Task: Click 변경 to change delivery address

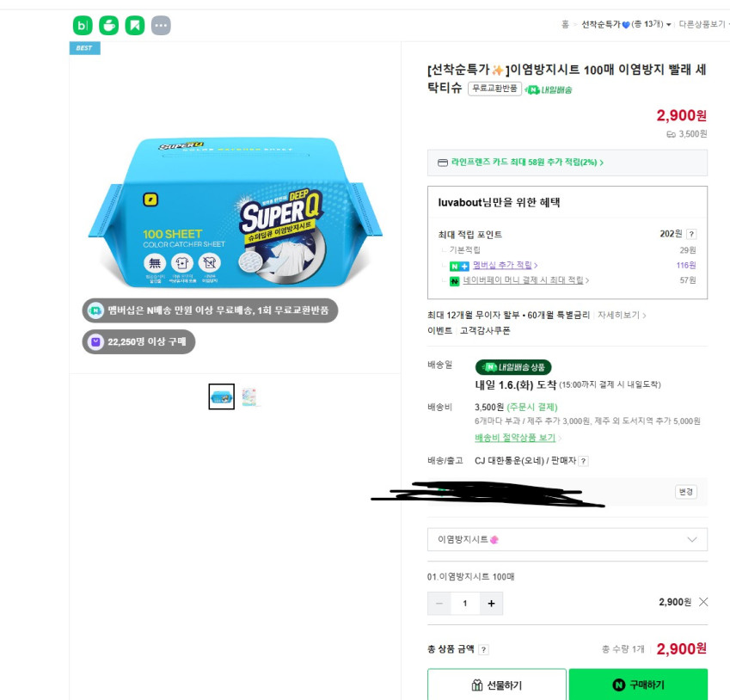Action: pyautogui.click(x=685, y=492)
